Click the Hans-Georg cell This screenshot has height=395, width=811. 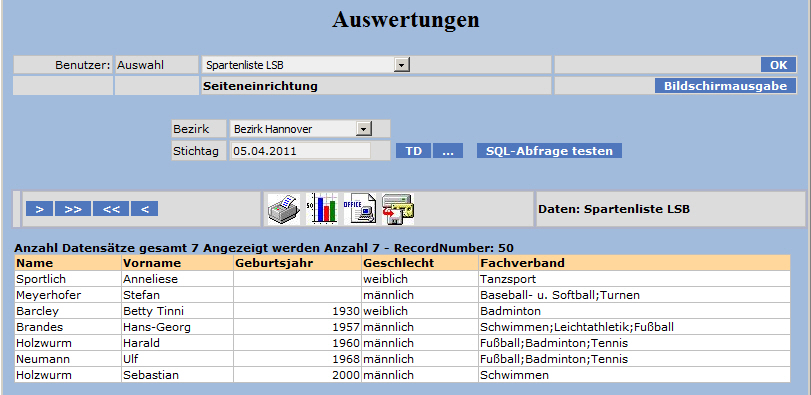coord(177,327)
